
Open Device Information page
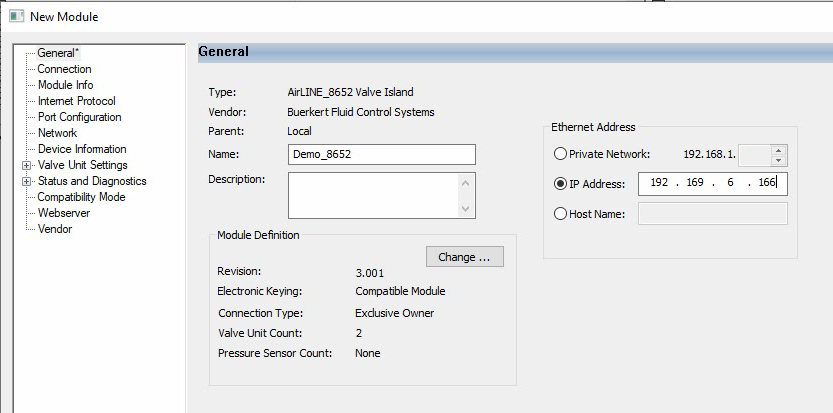pos(82,149)
